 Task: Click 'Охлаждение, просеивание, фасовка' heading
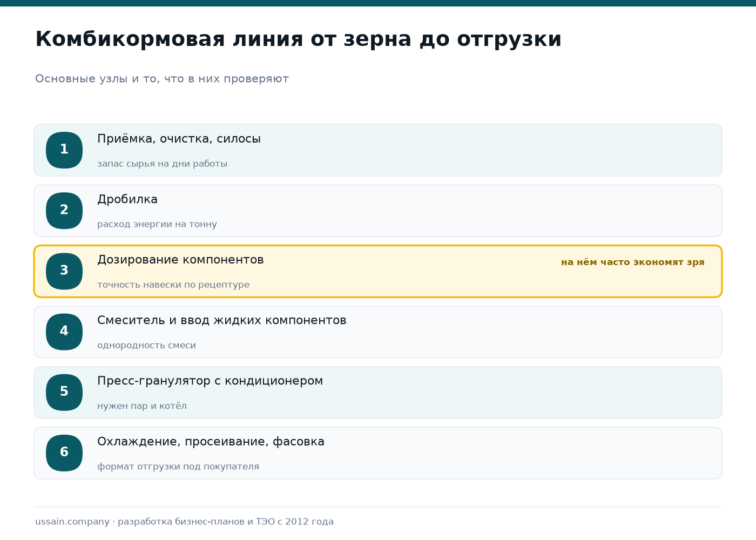click(x=211, y=442)
